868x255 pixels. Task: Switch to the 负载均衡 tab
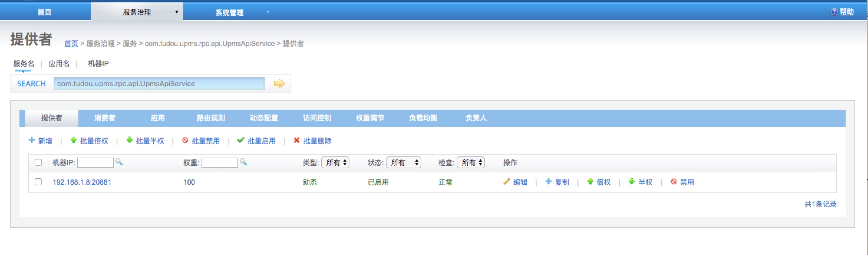click(423, 118)
